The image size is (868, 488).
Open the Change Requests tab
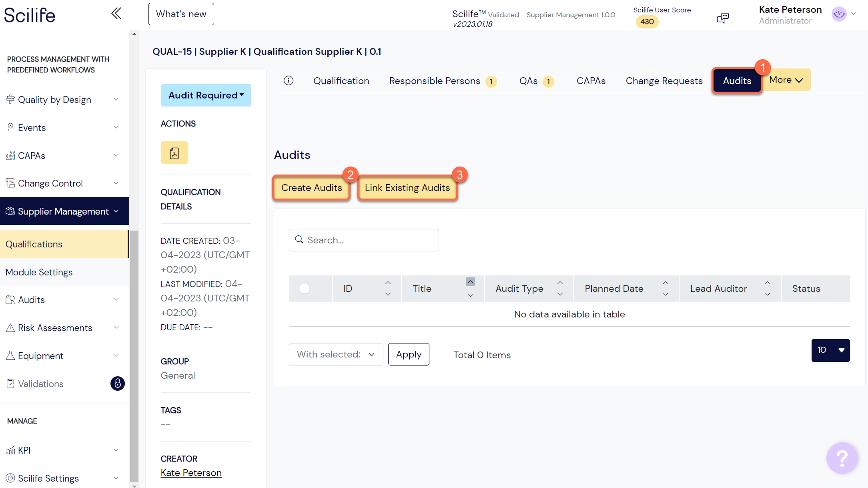[664, 81]
